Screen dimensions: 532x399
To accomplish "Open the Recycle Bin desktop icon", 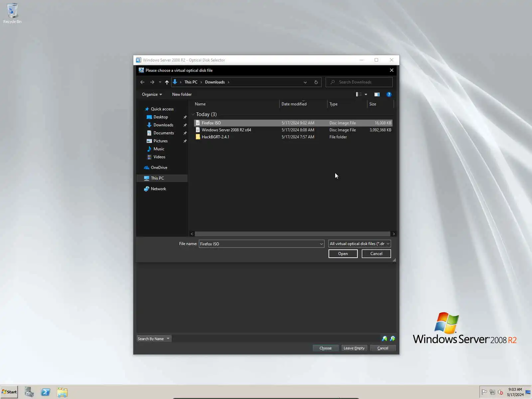I will pos(12,13).
